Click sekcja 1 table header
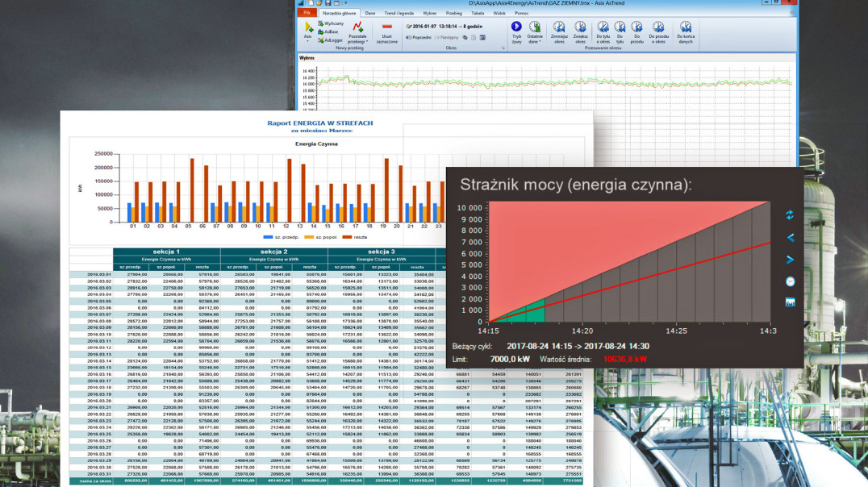 click(166, 252)
